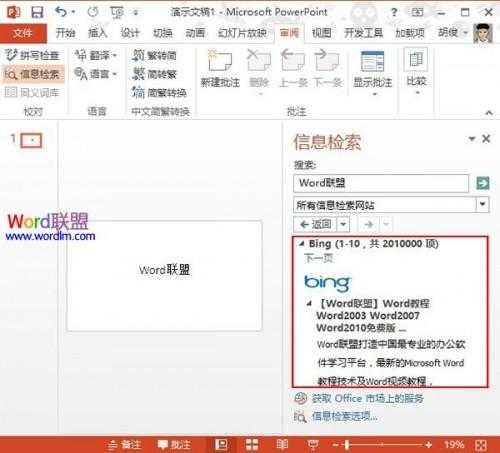This screenshot has width=500, height=453.
Task: Open Ribbon Display Options icon
Action: point(417,13)
